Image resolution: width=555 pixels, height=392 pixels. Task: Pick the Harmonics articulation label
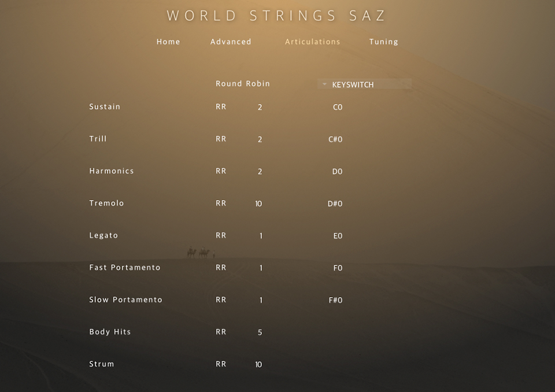click(x=112, y=171)
